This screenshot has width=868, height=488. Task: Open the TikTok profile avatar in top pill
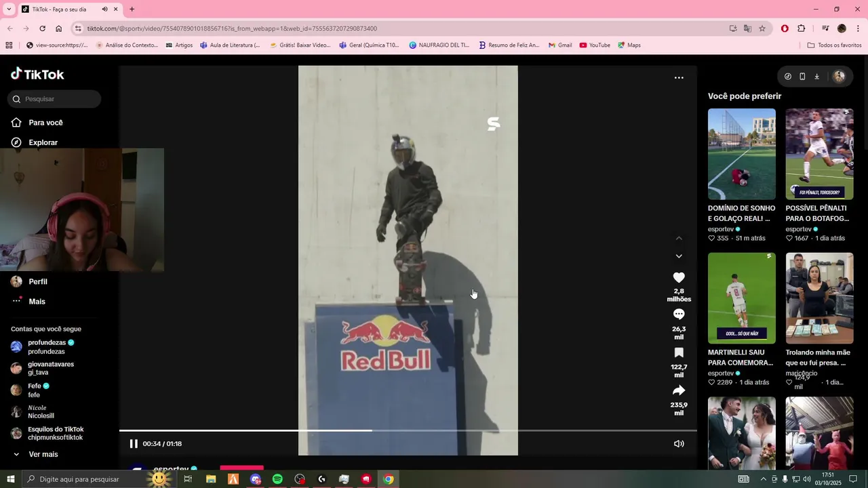pyautogui.click(x=839, y=77)
